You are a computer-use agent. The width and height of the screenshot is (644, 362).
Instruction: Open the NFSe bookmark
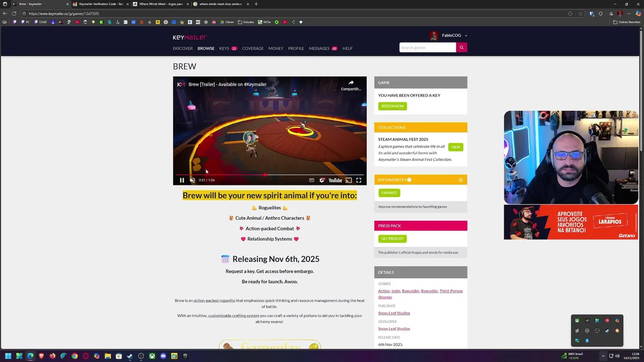[265, 22]
